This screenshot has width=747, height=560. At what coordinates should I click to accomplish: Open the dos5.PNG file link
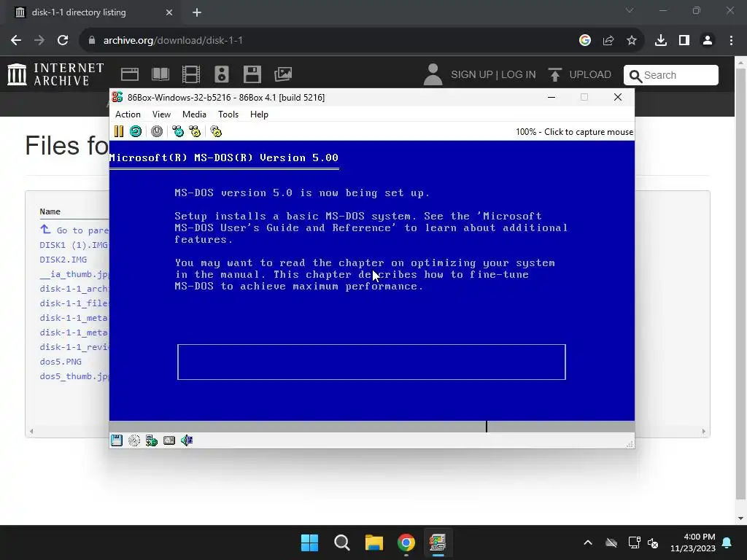click(61, 362)
